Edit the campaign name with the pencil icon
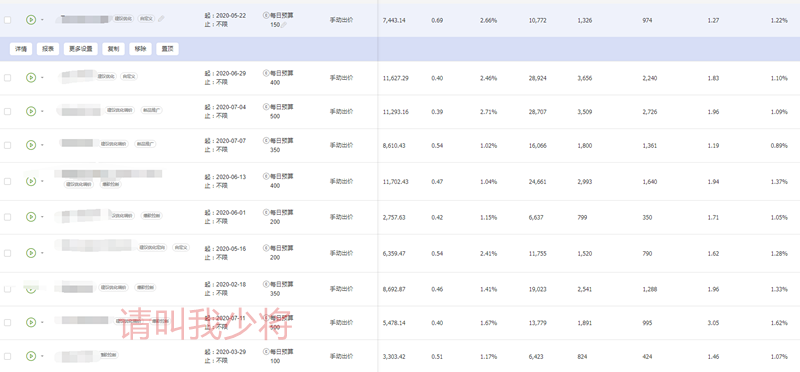 [x=161, y=19]
